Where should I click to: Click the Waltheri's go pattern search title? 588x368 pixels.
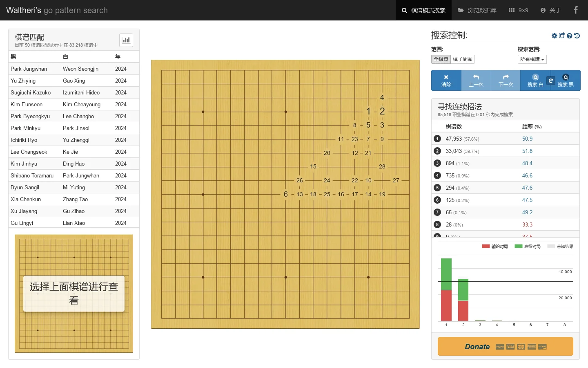(57, 10)
